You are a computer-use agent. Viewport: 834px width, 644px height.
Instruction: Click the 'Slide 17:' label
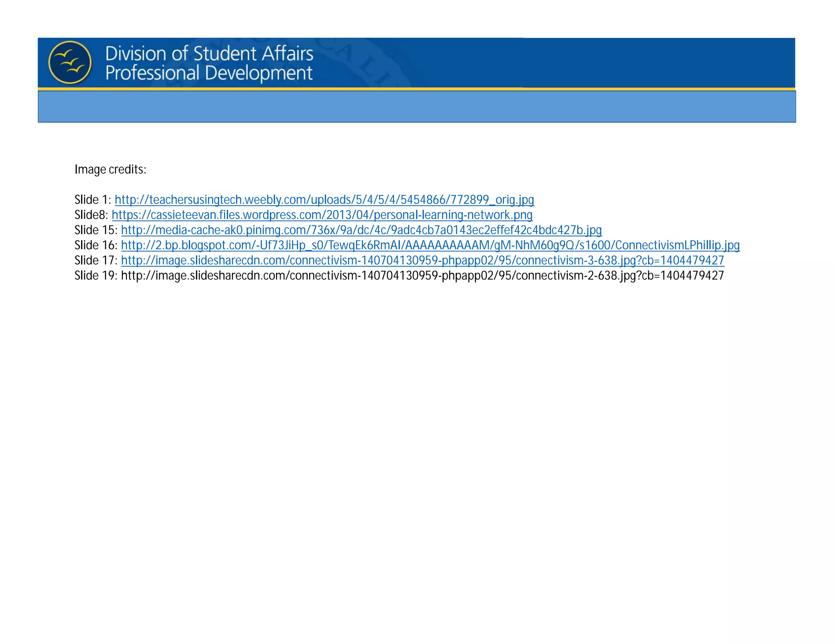tap(96, 261)
